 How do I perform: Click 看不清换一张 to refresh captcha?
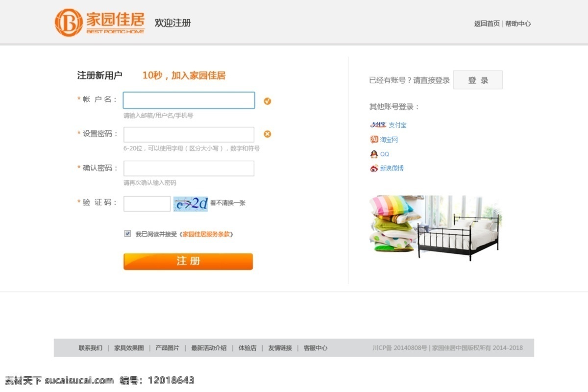[x=228, y=203]
